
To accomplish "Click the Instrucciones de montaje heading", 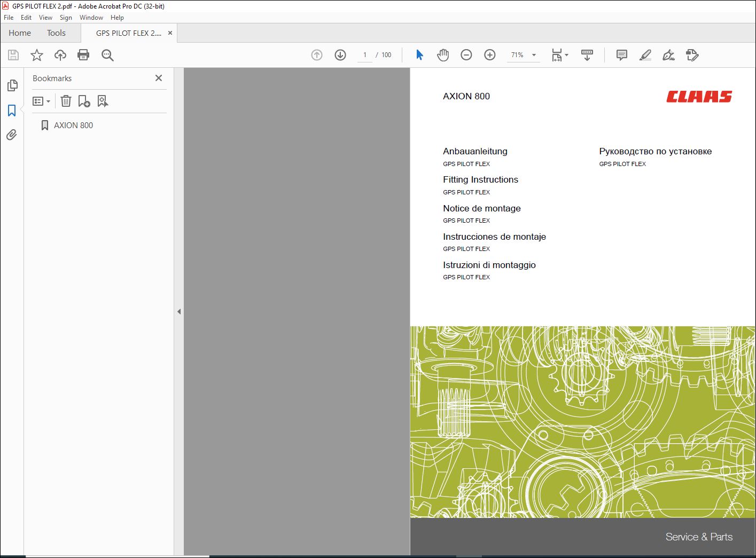I will (494, 237).
